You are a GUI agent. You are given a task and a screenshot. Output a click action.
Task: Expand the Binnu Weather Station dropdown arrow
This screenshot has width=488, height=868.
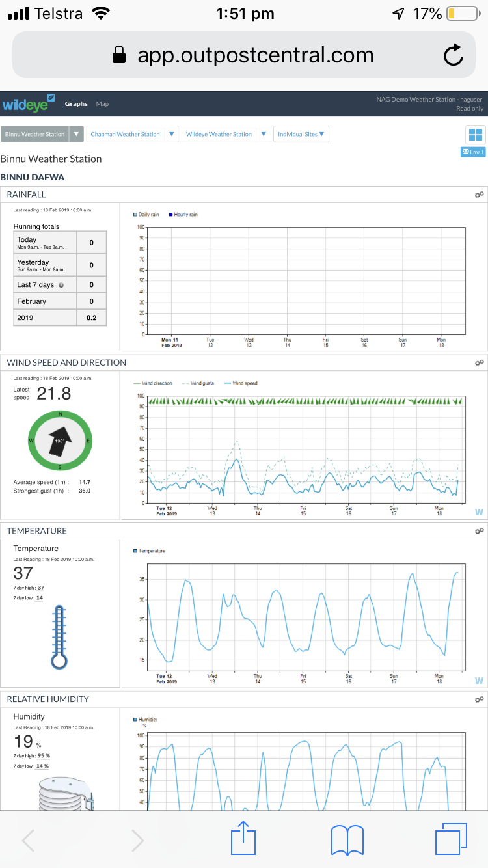(77, 134)
